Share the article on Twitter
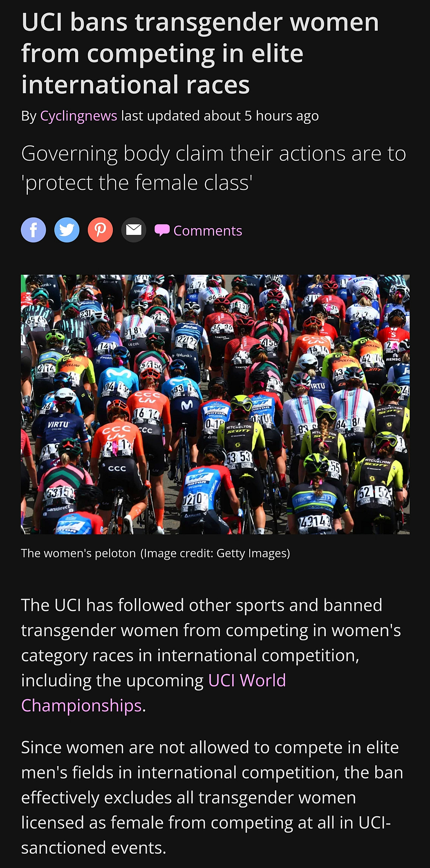Screen dimensions: 430x868 [x=67, y=230]
